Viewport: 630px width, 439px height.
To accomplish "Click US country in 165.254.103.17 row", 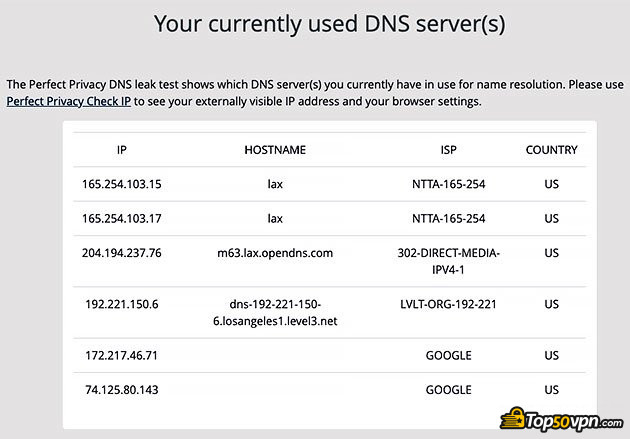I will click(x=552, y=218).
